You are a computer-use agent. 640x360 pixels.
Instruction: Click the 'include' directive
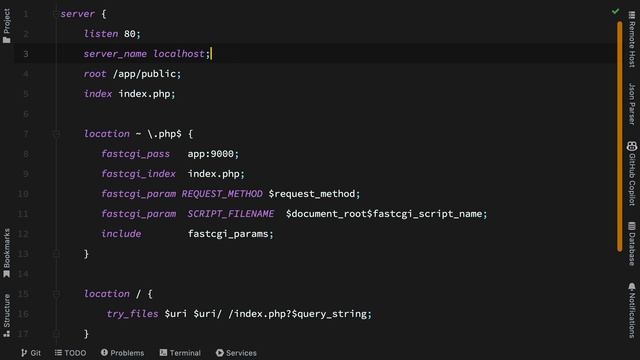121,234
